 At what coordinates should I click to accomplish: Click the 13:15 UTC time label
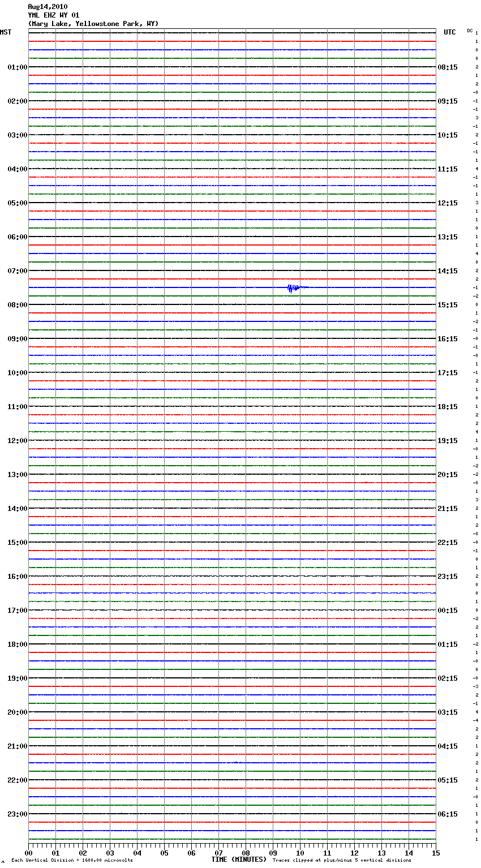pos(448,237)
